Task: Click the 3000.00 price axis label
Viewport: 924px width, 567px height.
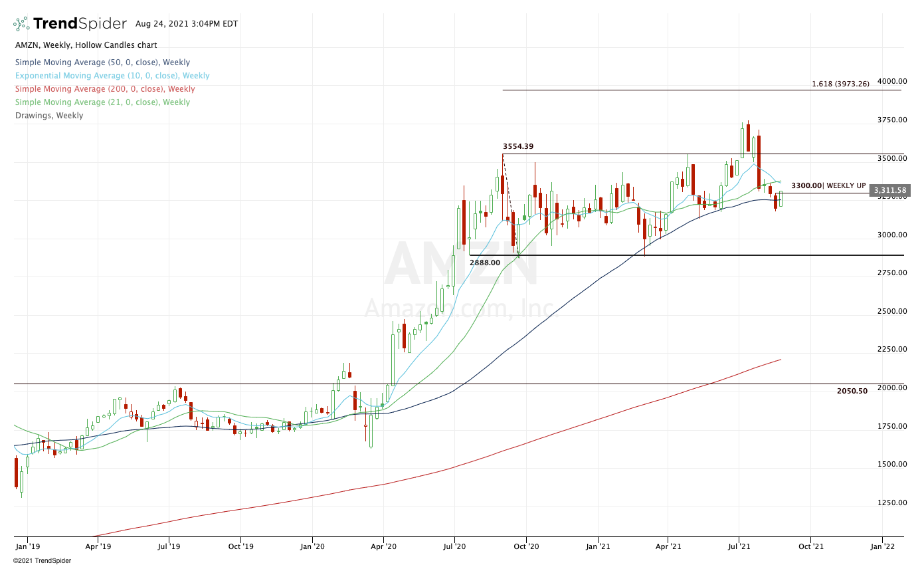Action: click(x=891, y=235)
